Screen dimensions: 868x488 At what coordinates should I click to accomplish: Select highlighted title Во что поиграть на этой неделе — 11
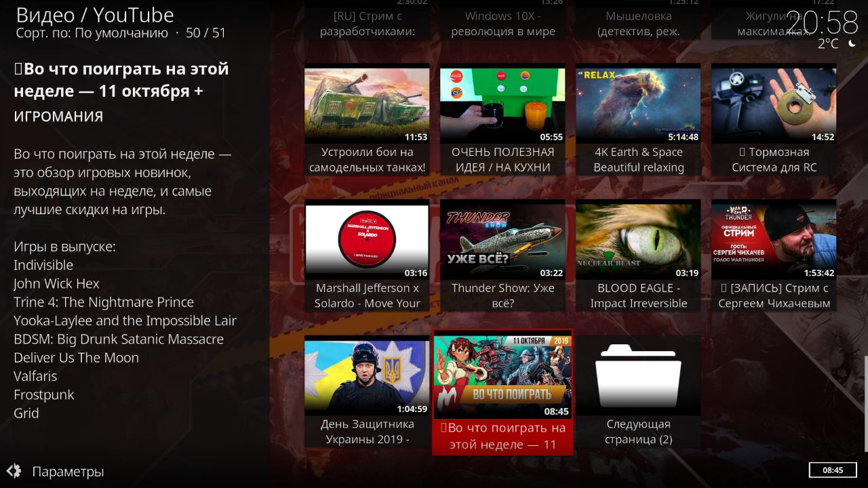point(502,436)
